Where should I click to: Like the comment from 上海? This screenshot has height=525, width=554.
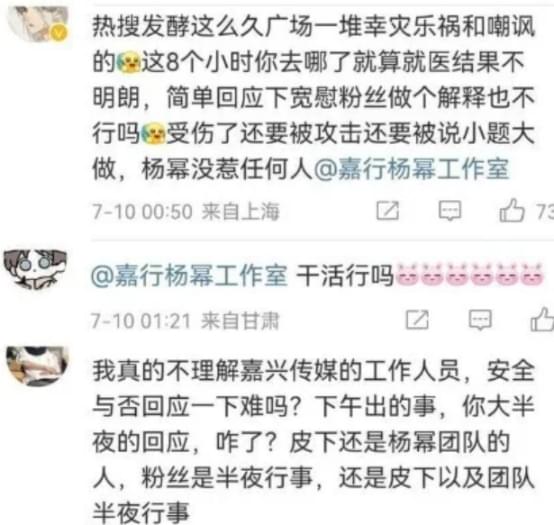click(x=512, y=210)
